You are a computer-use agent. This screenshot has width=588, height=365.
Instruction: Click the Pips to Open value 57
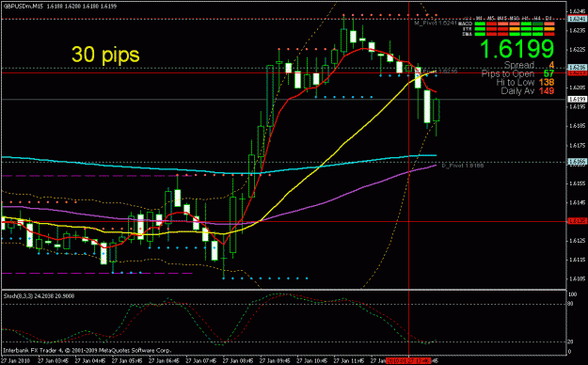coord(549,74)
